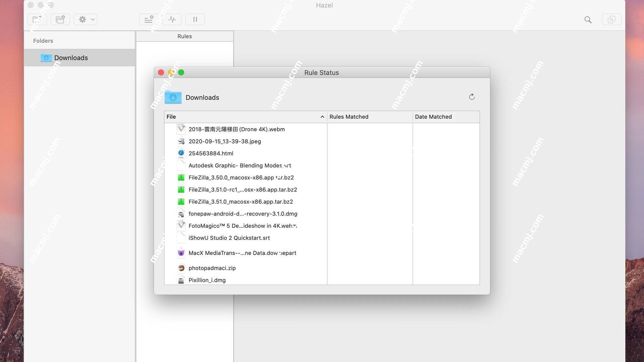Click the refresh icon in Rule Status
Screen dimensions: 644x362
pos(472,97)
